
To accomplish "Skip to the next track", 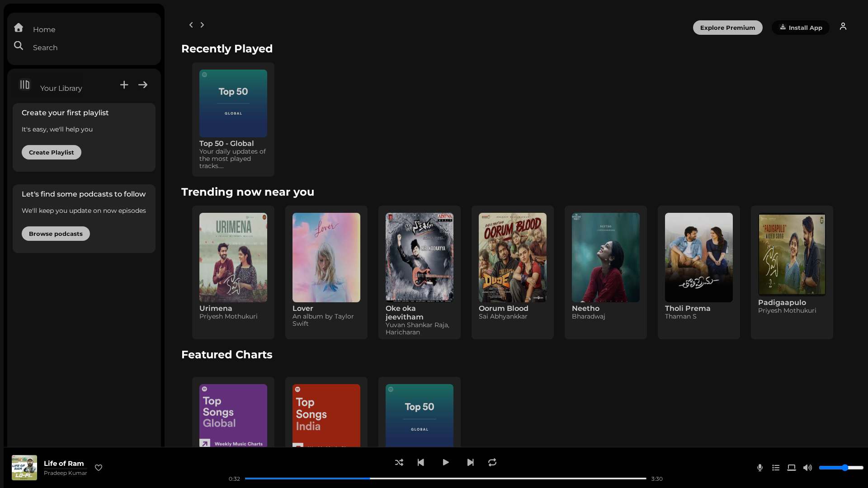I will (x=470, y=462).
